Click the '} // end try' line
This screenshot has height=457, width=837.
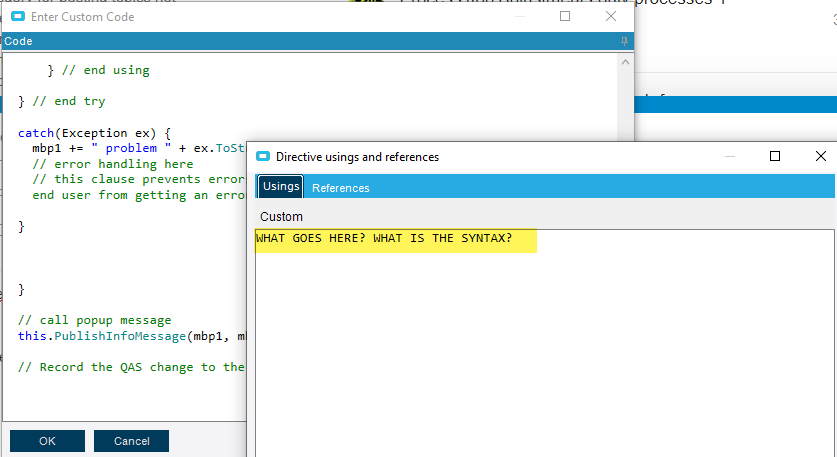coord(61,101)
